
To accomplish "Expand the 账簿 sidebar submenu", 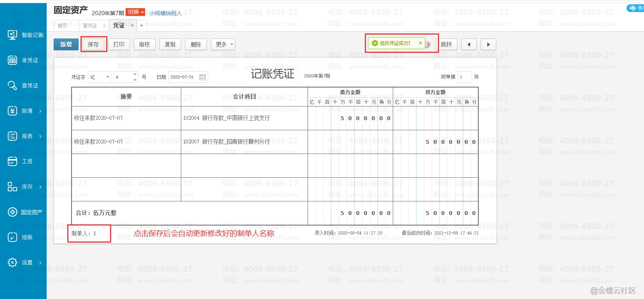I will point(40,111).
